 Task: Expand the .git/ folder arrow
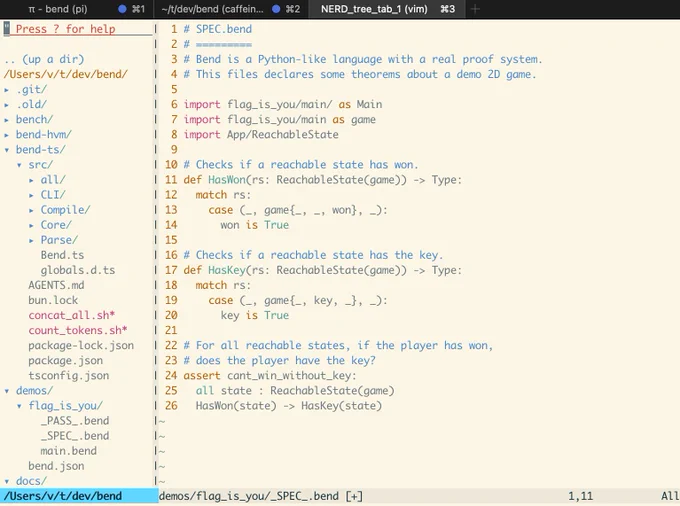point(7,90)
